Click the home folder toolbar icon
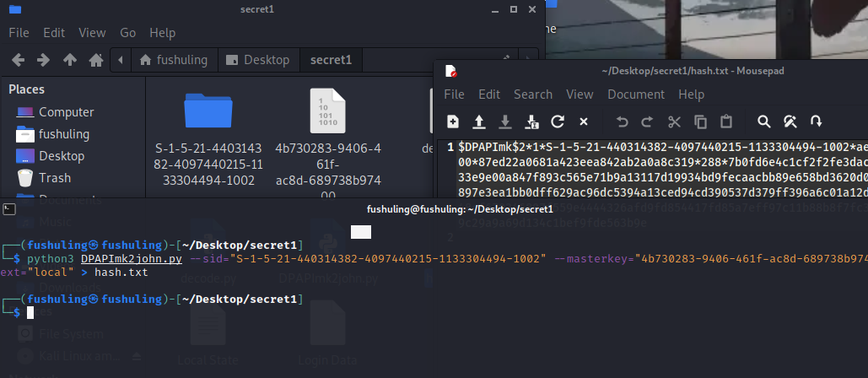Viewport: 868px width, 378px height. 96,60
